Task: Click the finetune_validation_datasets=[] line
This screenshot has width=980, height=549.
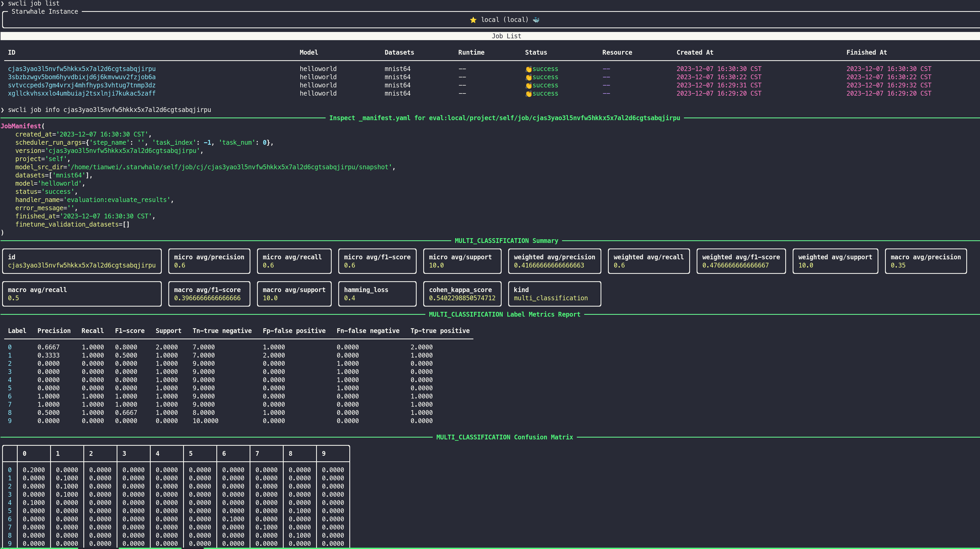Action: coord(72,224)
